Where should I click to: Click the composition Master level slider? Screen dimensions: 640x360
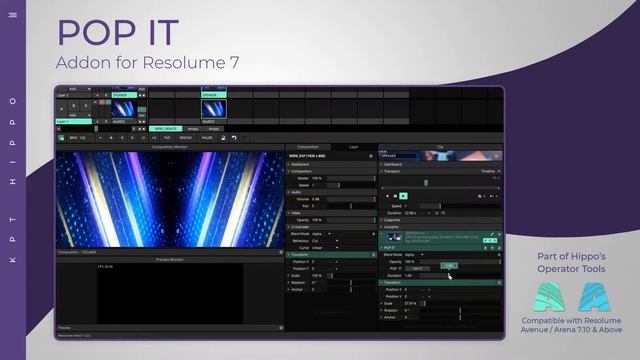(351, 178)
